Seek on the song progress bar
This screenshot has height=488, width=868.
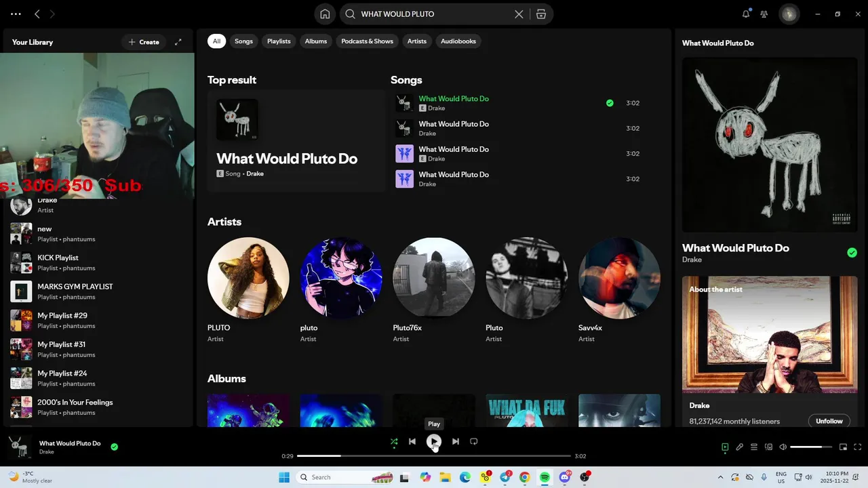point(434,456)
